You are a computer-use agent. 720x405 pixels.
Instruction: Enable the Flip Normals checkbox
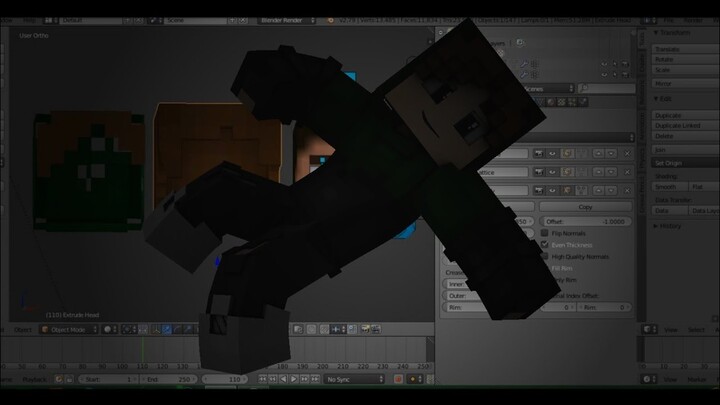coord(545,233)
